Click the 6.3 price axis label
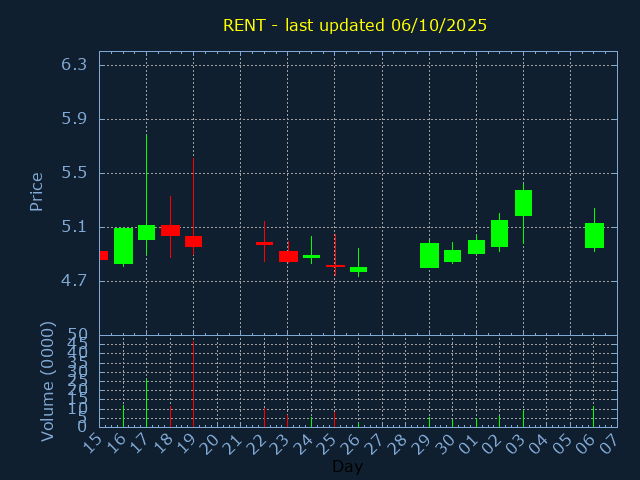The width and height of the screenshot is (640, 480). click(x=74, y=65)
